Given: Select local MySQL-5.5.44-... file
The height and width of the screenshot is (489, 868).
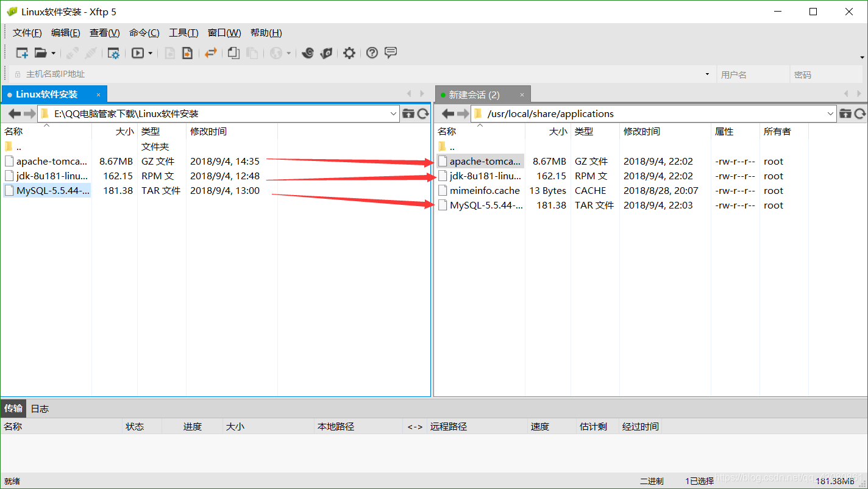Looking at the screenshot, I should tap(46, 191).
